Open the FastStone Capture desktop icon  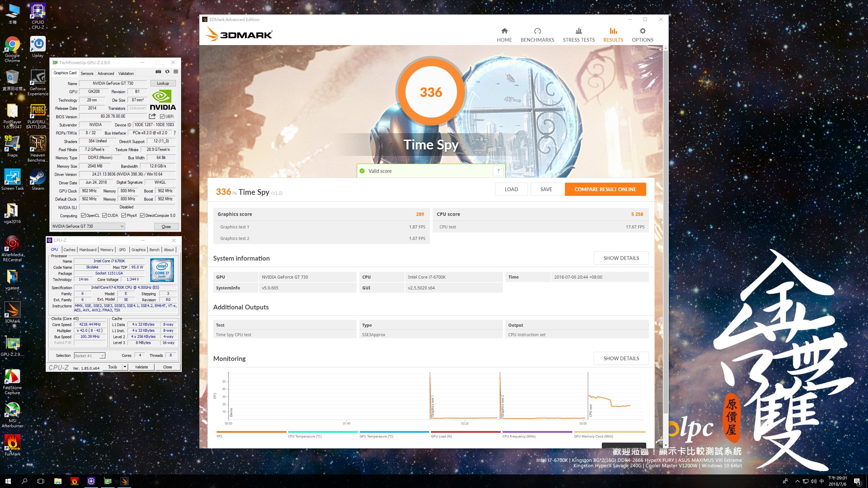(13, 382)
